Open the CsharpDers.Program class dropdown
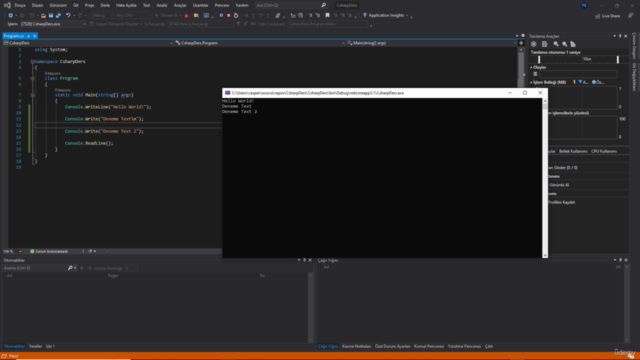The image size is (640, 360). coord(260,43)
